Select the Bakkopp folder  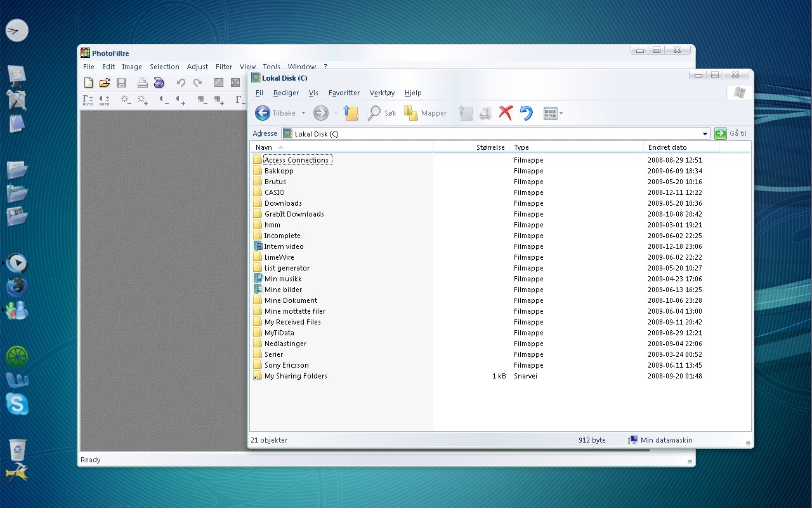point(273,171)
